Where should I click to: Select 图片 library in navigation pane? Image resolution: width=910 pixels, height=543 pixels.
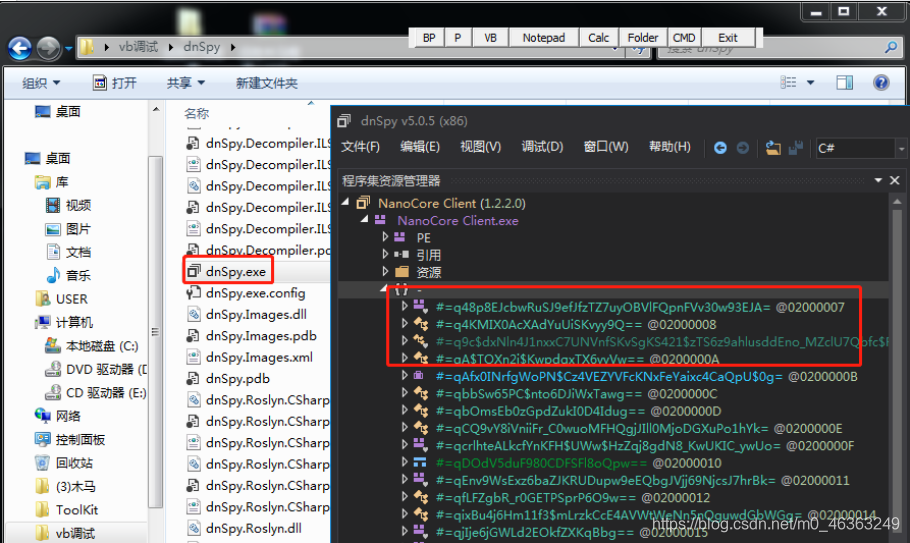tap(68, 229)
